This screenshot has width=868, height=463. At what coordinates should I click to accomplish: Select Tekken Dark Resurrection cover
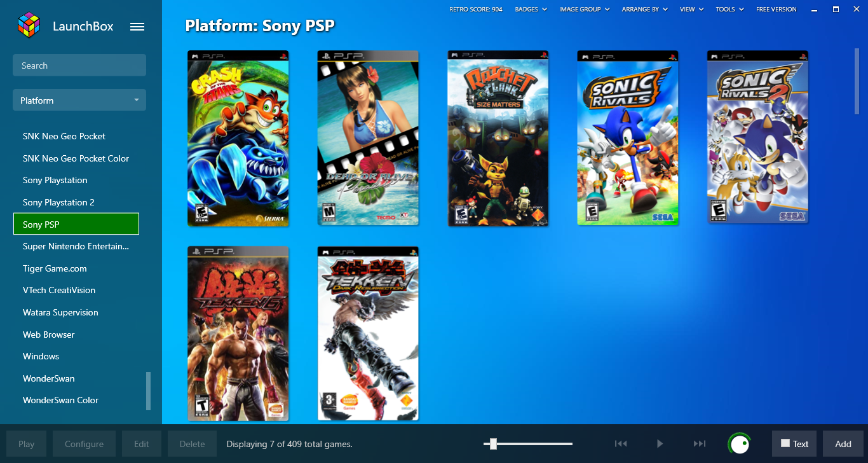[368, 334]
